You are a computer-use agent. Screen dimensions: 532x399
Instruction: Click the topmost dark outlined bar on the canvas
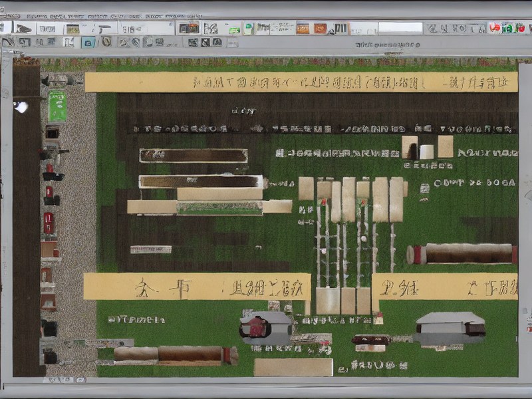194,156
